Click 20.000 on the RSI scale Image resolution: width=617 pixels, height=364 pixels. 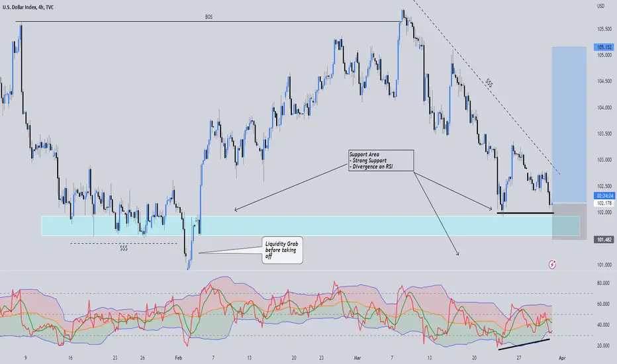[603, 346]
